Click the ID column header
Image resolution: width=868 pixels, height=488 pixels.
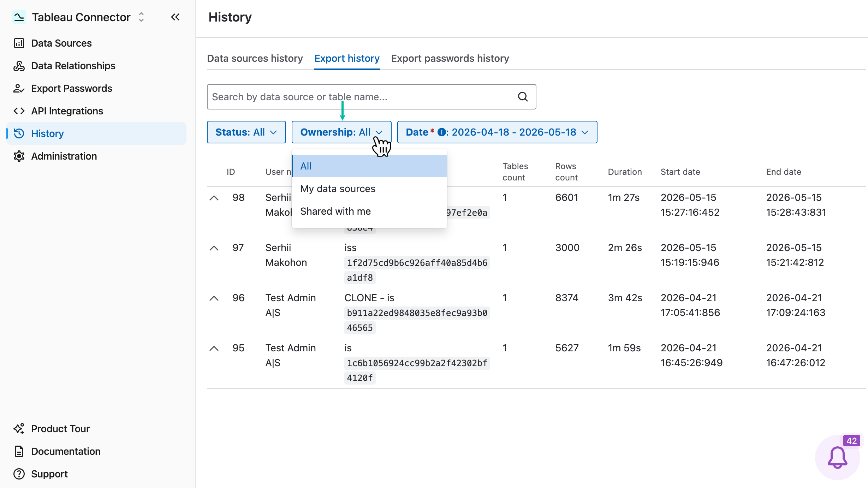click(x=231, y=172)
